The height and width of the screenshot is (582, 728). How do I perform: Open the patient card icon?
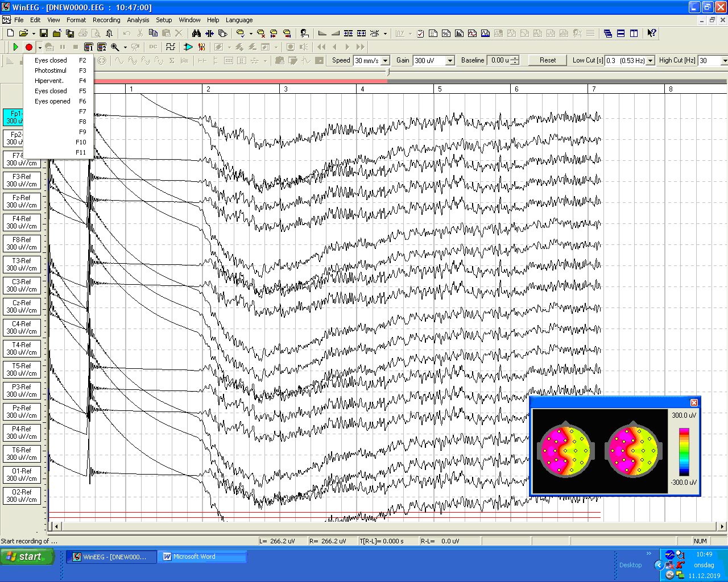click(304, 34)
